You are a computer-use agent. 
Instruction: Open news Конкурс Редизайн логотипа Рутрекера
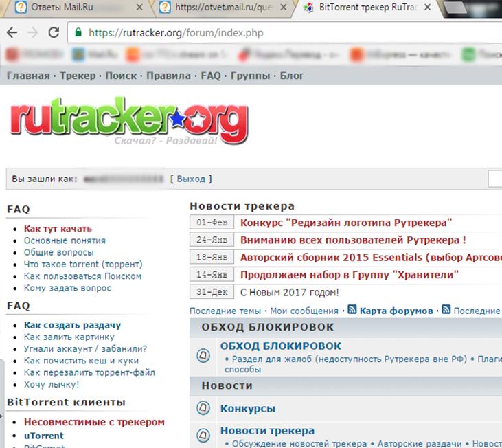point(346,223)
